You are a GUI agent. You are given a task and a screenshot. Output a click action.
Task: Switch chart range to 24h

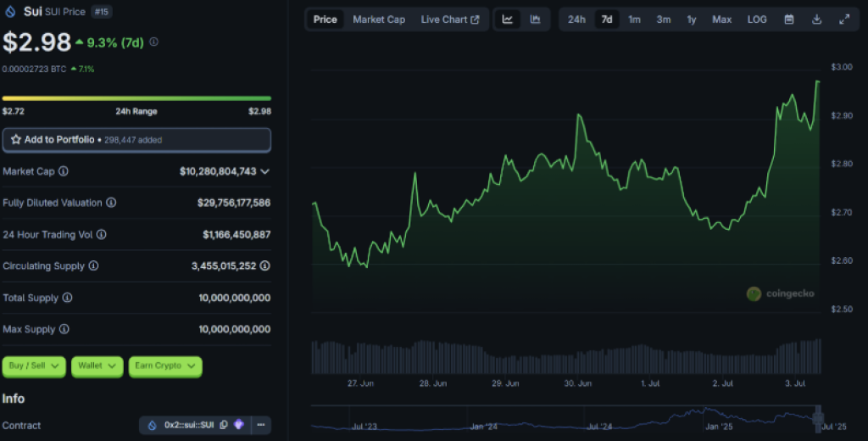576,20
